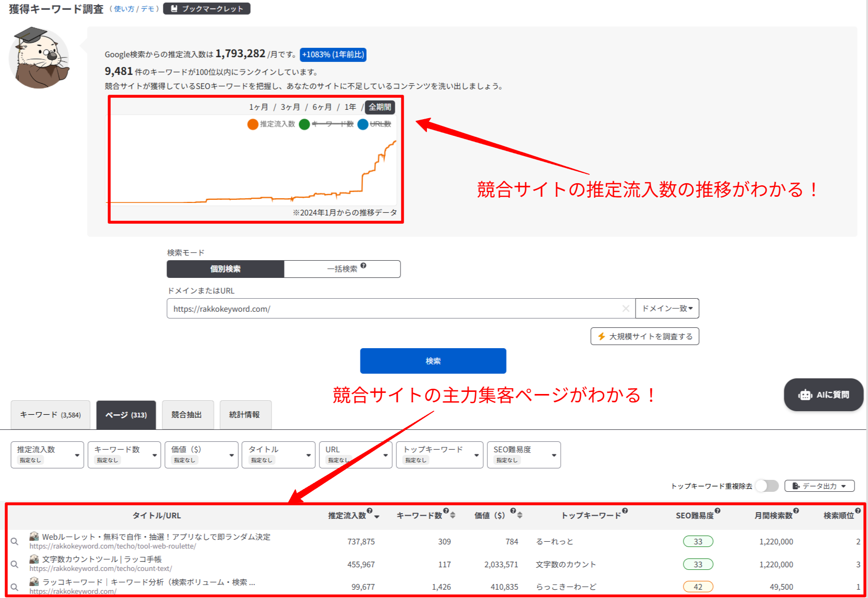Toggle the URL数 series in chart legend
The height and width of the screenshot is (598, 868).
374,124
